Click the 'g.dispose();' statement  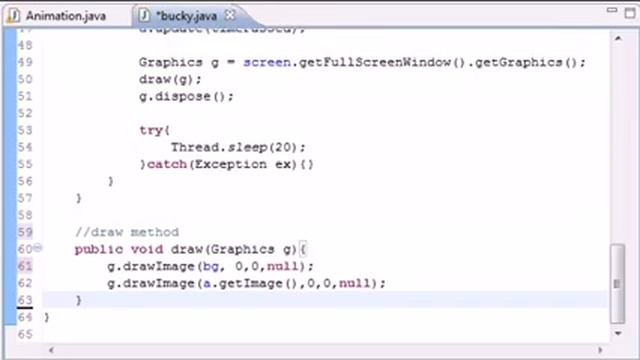point(186,96)
